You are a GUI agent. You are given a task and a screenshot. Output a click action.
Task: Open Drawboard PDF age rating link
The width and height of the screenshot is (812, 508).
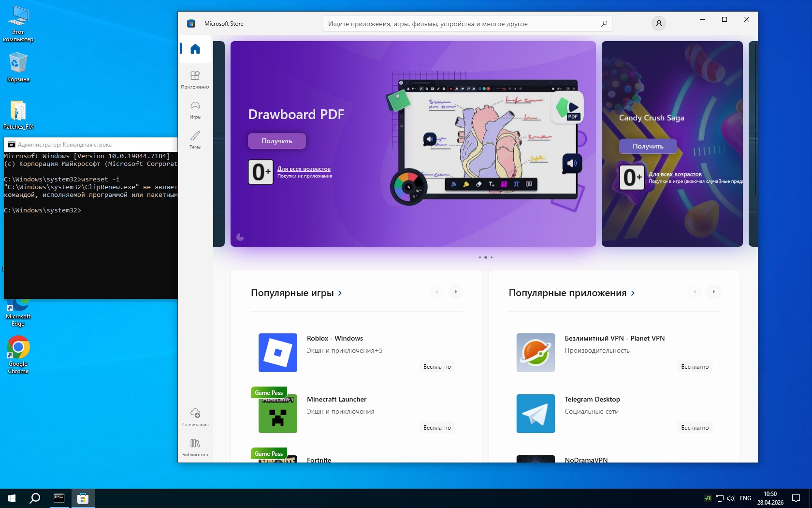pyautogui.click(x=304, y=169)
